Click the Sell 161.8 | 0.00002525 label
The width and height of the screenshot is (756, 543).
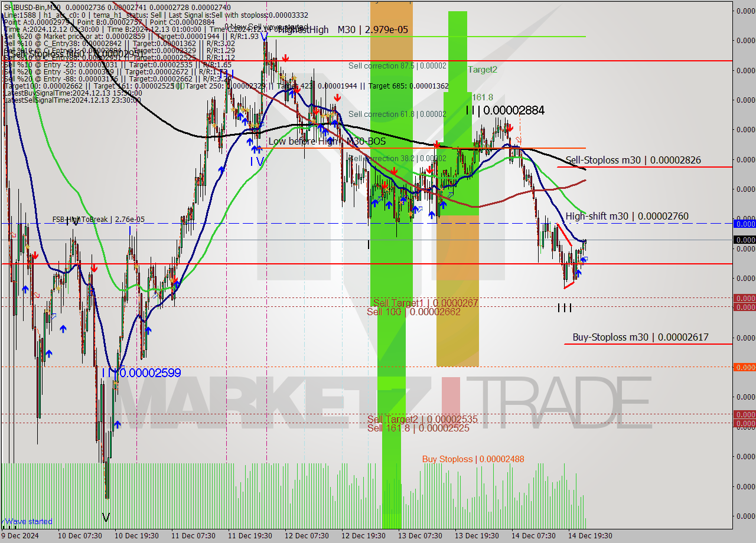pyautogui.click(x=418, y=428)
